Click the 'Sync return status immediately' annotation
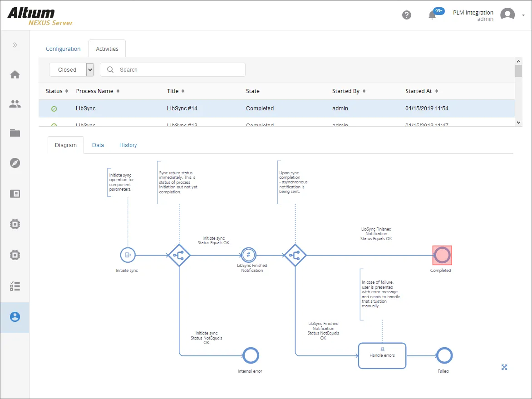The image size is (532, 399). pyautogui.click(x=178, y=182)
